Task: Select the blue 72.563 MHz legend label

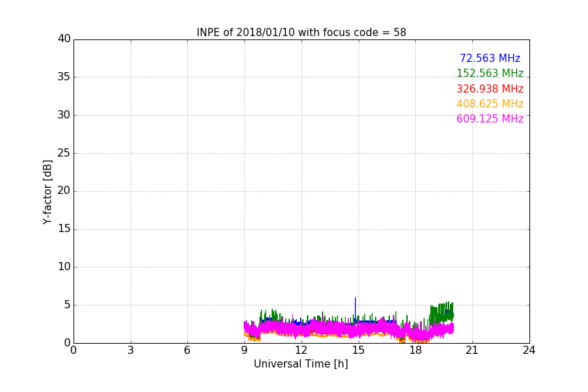Action: click(490, 58)
